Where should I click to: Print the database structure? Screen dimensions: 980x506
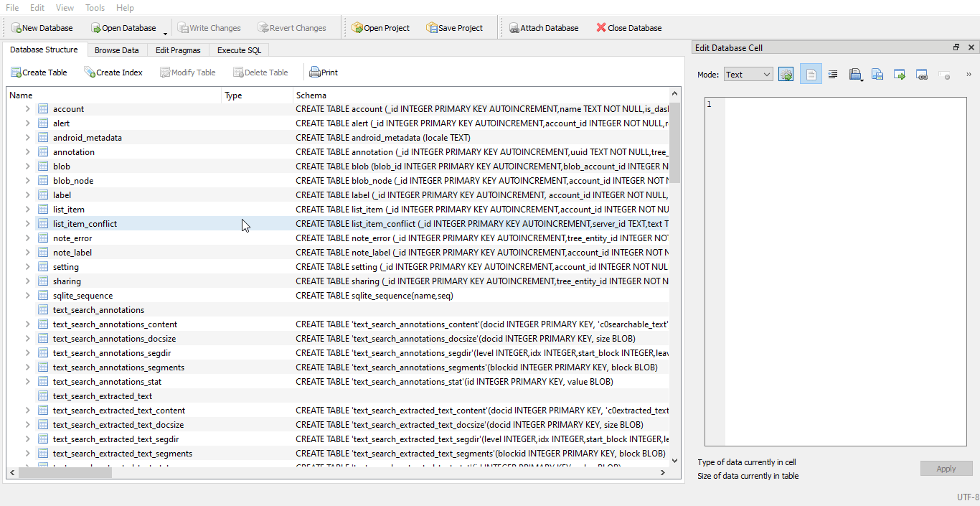pos(323,72)
